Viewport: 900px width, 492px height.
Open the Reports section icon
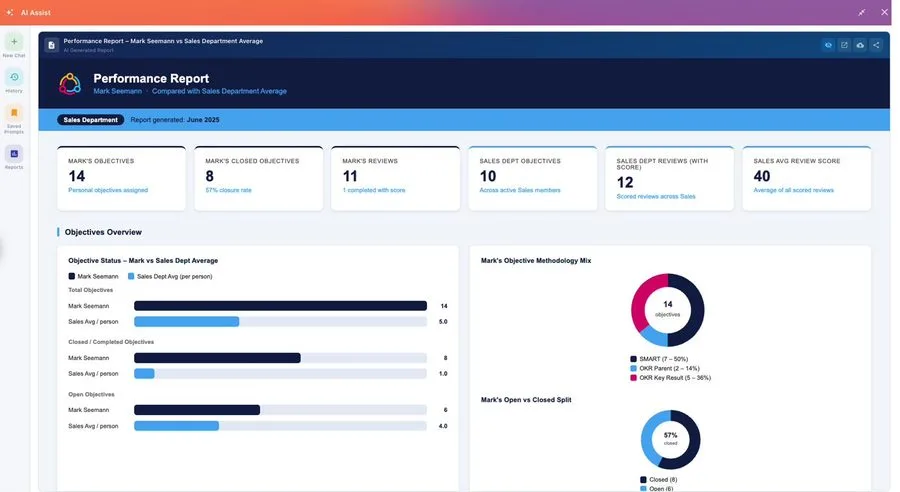[14, 153]
